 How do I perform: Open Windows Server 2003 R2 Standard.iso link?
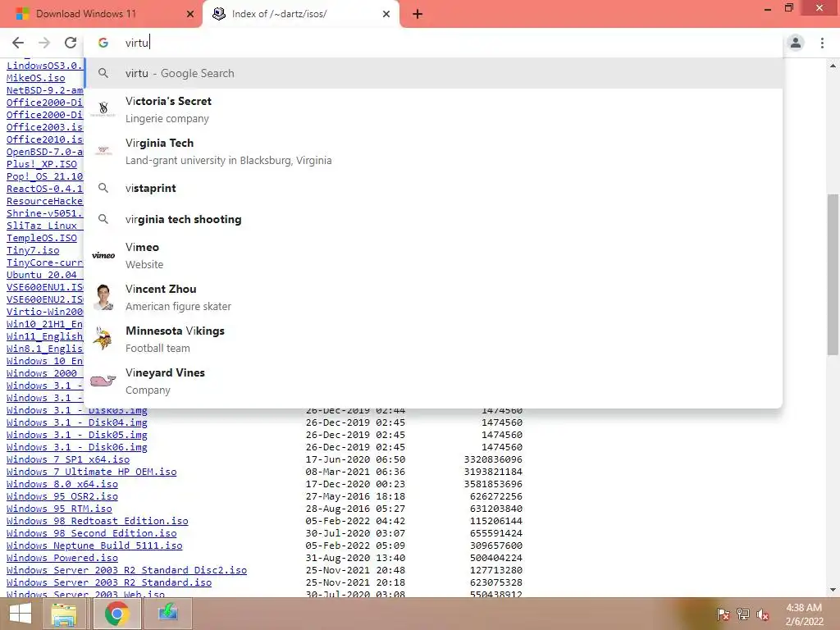[x=109, y=583]
